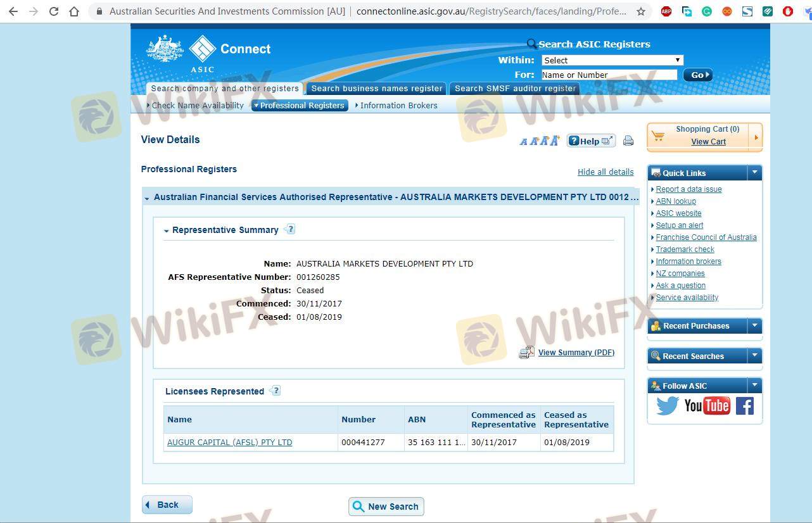Screen dimensions: 812x523
Task: Open the Grammarly extension icon
Action: coord(707,11)
